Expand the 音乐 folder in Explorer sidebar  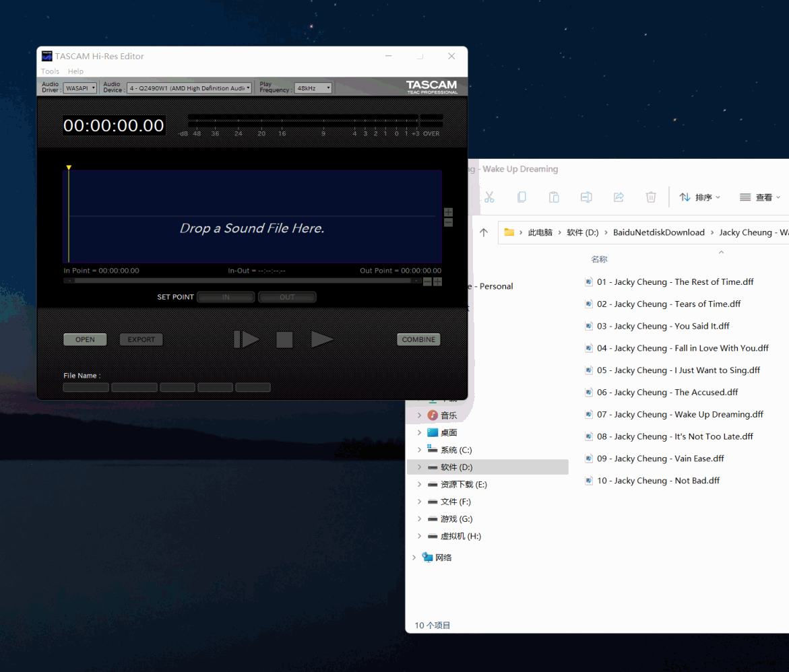pyautogui.click(x=419, y=415)
